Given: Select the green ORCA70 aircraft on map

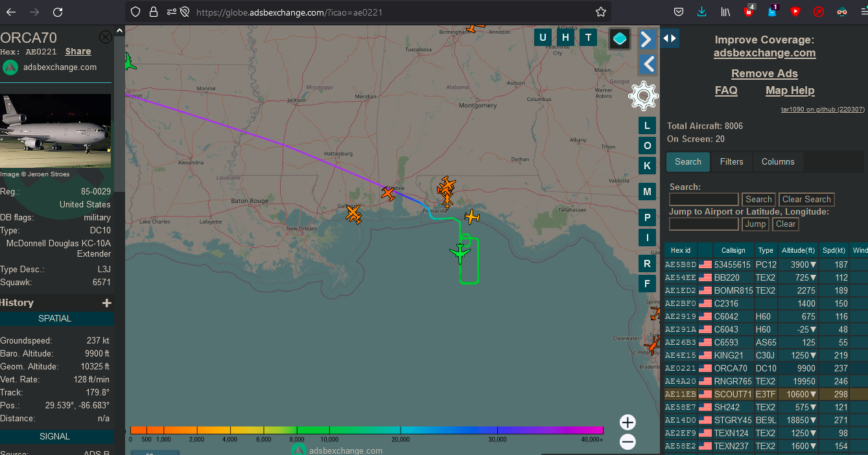Looking at the screenshot, I should click(460, 253).
